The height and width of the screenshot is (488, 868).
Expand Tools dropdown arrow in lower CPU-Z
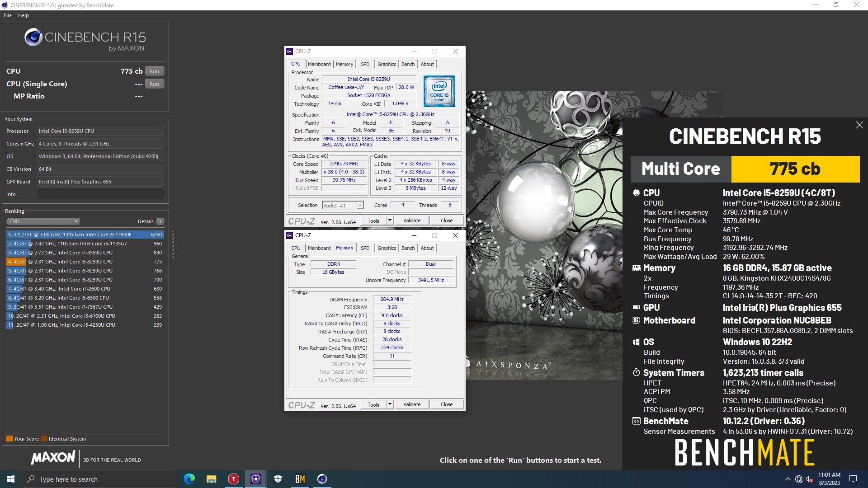tap(390, 404)
